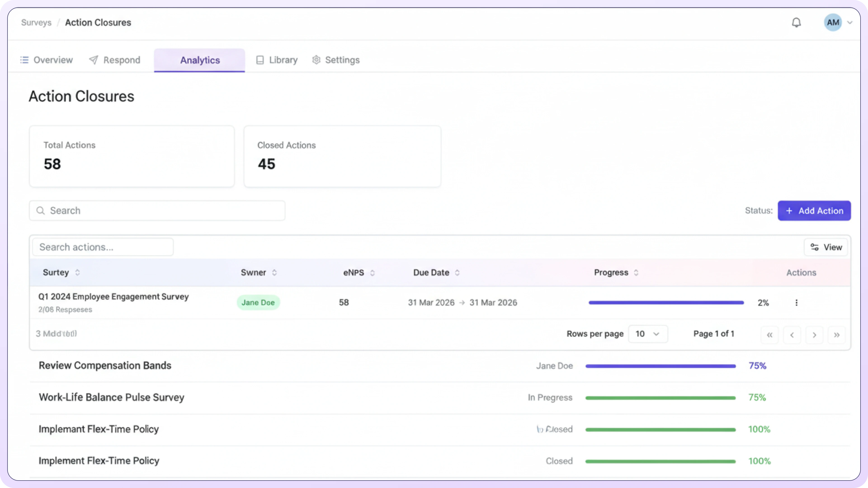This screenshot has width=868, height=488.
Task: Go to the previous page arrow
Action: click(x=792, y=335)
